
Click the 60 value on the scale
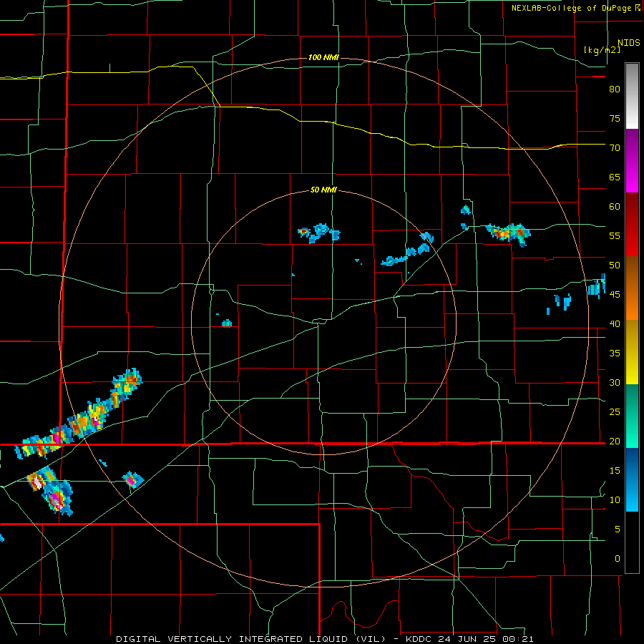615,207
